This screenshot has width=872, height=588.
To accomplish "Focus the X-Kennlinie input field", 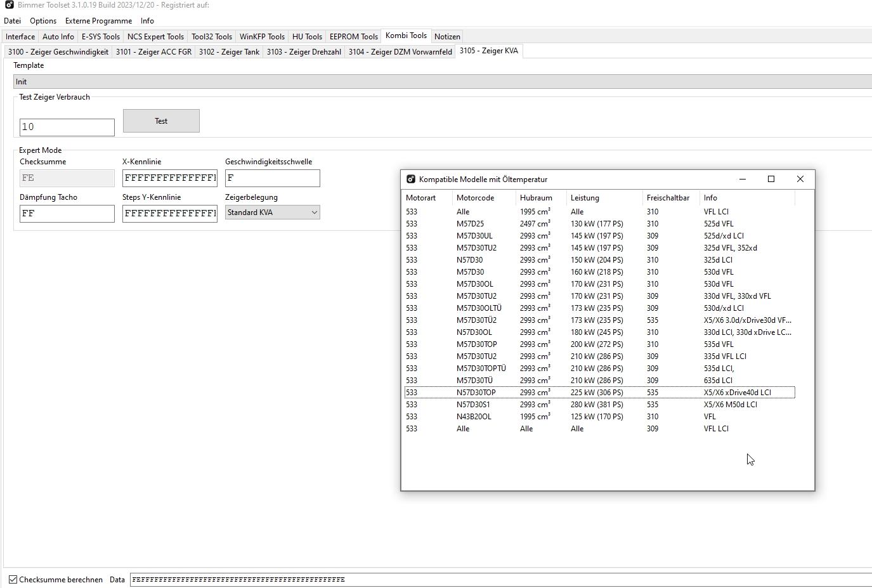I will click(x=170, y=178).
